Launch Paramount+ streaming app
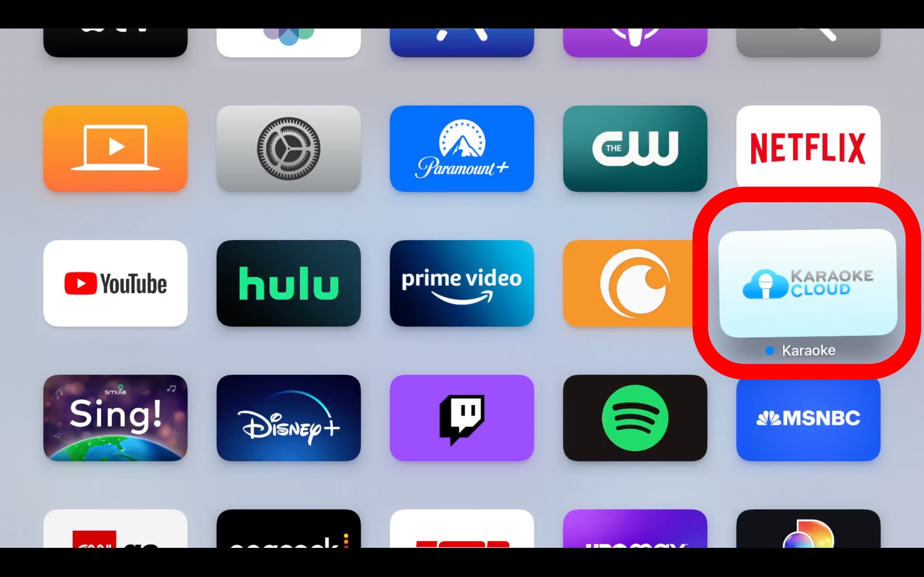 tap(462, 148)
